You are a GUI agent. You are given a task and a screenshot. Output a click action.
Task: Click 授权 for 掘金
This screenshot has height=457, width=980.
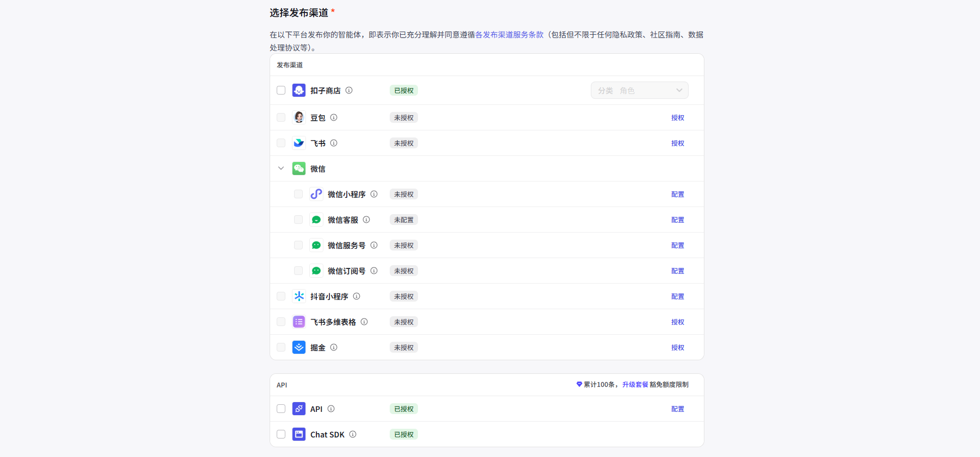point(678,347)
